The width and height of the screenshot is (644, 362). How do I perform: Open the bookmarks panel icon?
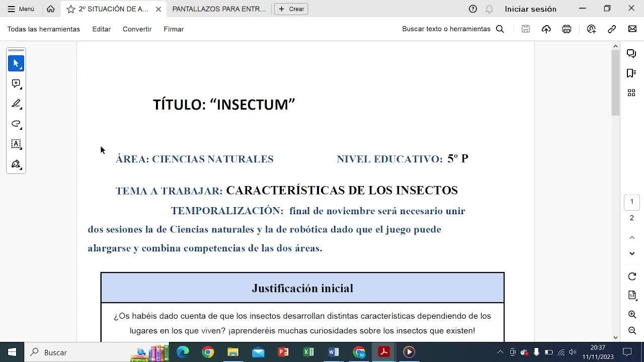pyautogui.click(x=631, y=73)
